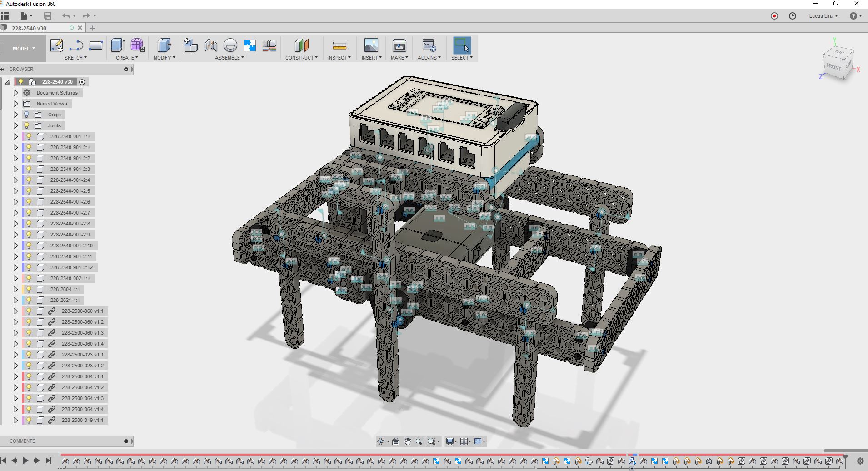Hide the Origin folder with its lightbulb

[x=27, y=115]
